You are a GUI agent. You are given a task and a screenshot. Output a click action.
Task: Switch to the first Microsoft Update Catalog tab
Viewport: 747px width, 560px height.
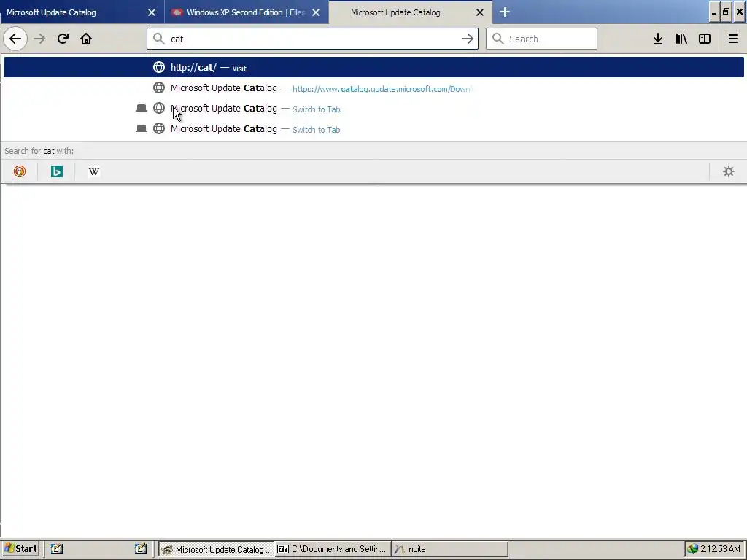(82, 12)
